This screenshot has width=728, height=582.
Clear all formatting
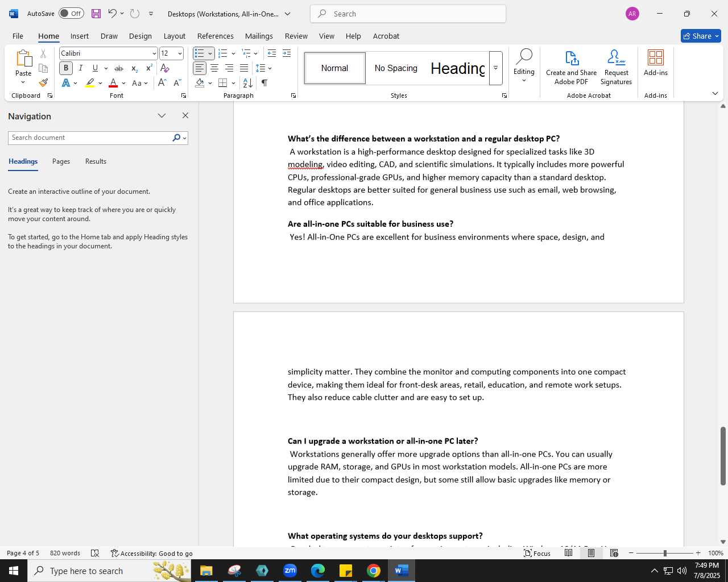[x=165, y=68]
